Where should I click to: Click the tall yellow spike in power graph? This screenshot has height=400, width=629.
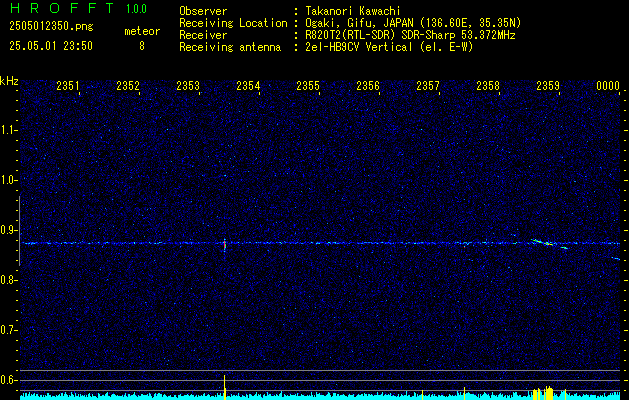[x=225, y=387]
